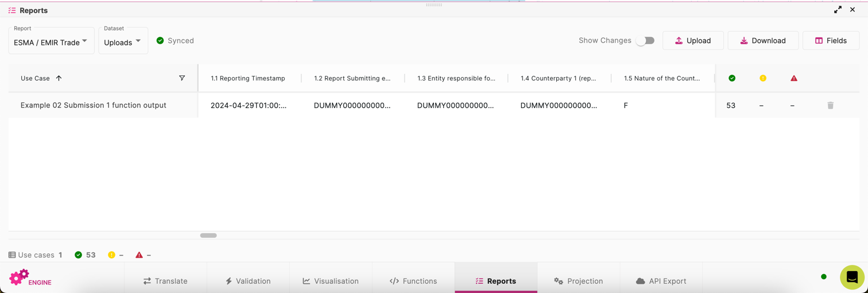
Task: Open the Translate tab
Action: click(165, 281)
